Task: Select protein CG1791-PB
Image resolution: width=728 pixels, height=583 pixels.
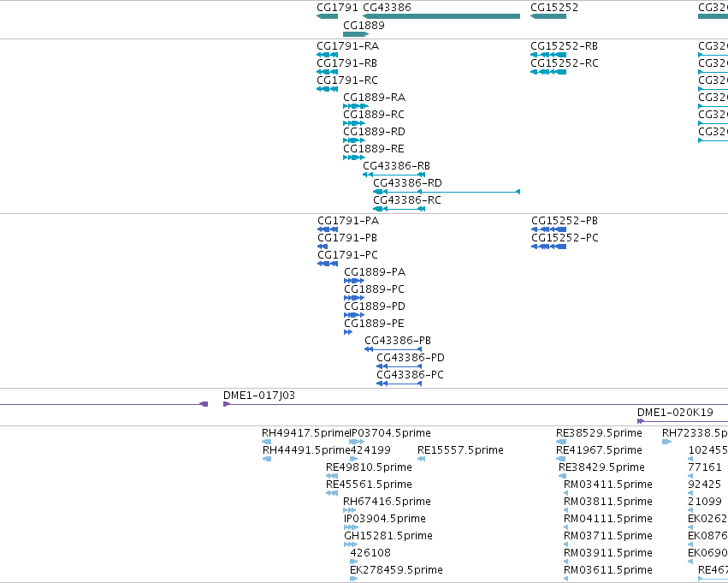Action: (347, 238)
